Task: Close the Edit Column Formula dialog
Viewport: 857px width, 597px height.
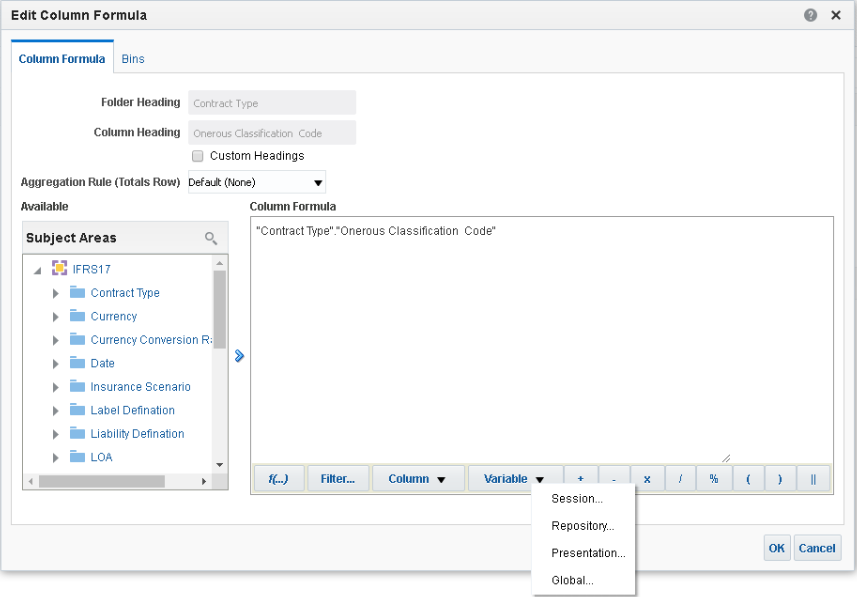Action: coord(836,15)
